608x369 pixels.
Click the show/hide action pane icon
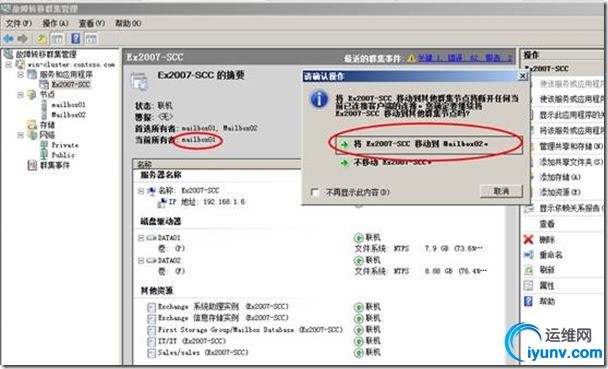pyautogui.click(x=91, y=38)
